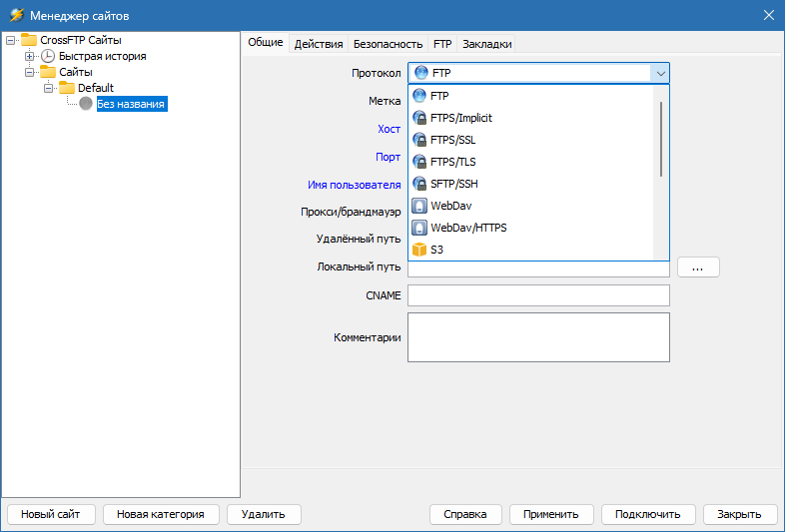Viewport: 785px width, 532px height.
Task: Switch to the Действия tab
Action: [x=319, y=44]
